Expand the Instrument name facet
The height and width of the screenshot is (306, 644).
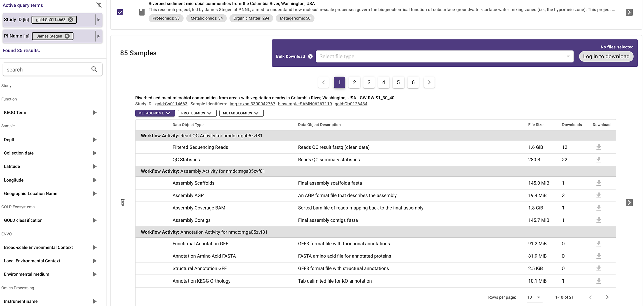[95, 301]
